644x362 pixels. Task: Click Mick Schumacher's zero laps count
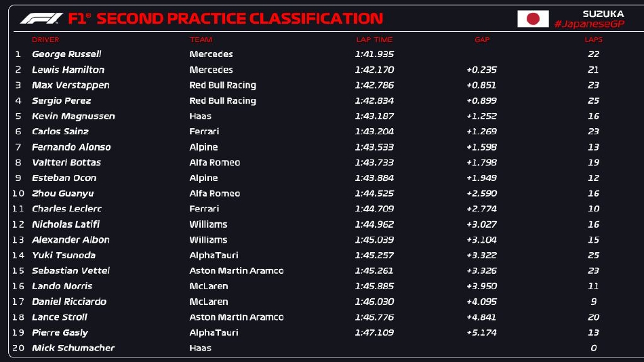(x=594, y=348)
